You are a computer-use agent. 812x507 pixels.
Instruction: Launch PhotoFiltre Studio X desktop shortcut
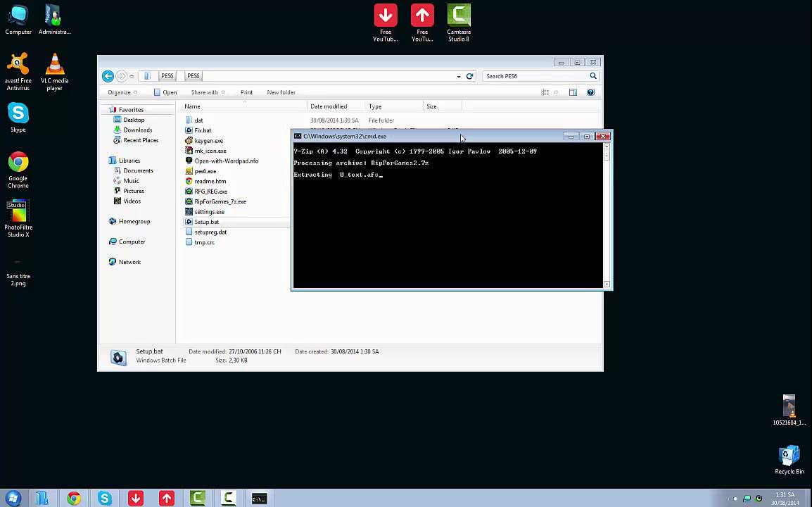point(18,219)
